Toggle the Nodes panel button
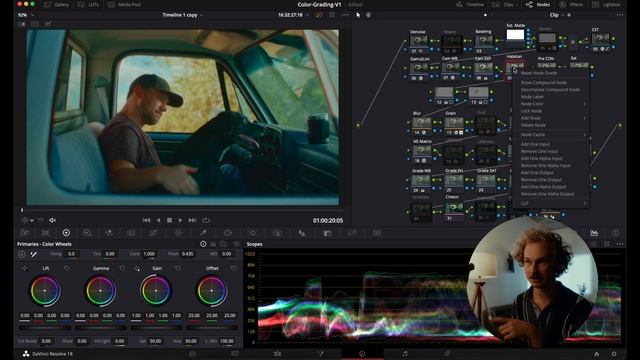640x360 pixels. pos(538,4)
